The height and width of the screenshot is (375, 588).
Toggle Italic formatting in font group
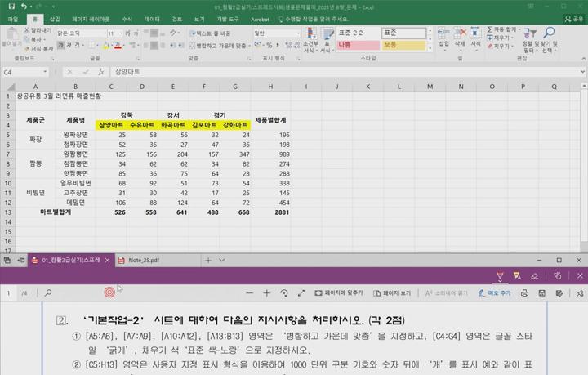[x=69, y=45]
